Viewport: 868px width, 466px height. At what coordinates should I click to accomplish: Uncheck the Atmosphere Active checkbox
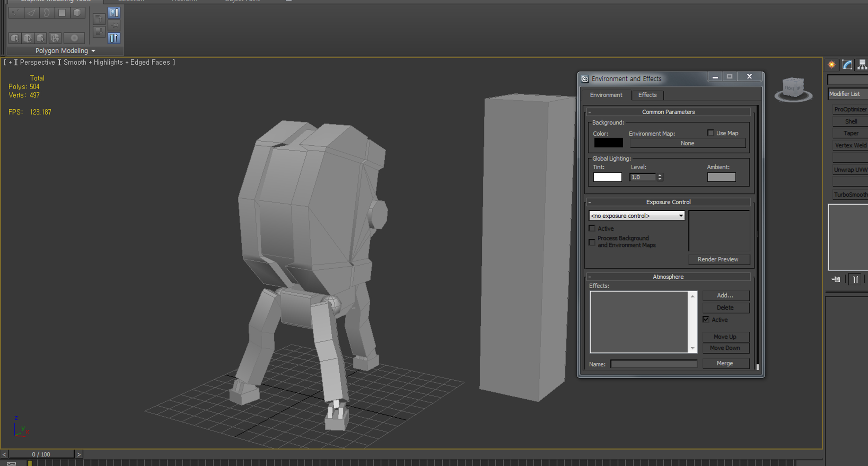(x=706, y=319)
